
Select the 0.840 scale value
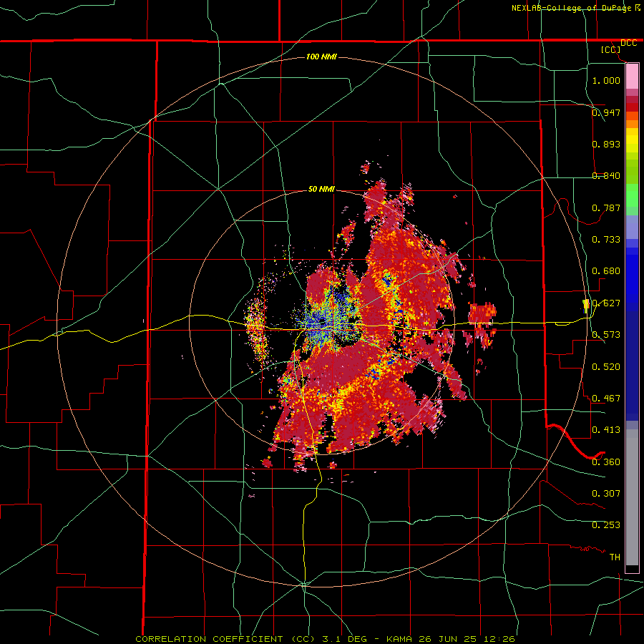pyautogui.click(x=606, y=176)
